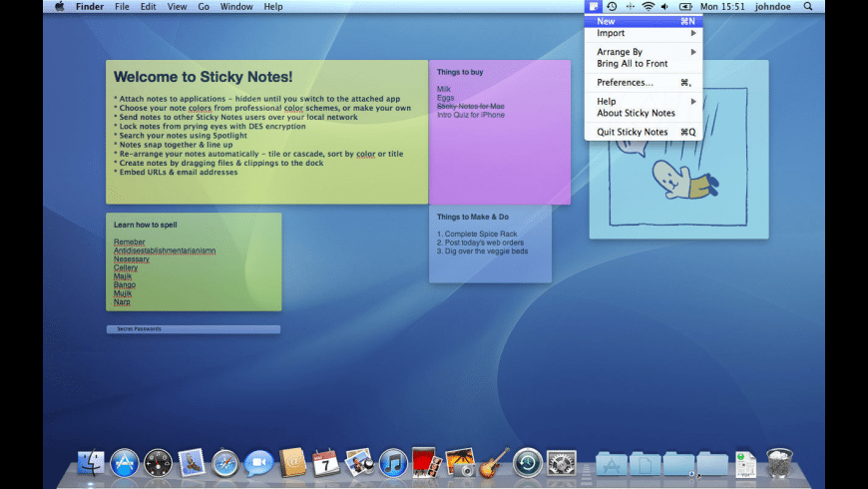Click the Wi-Fi status icon

click(648, 7)
